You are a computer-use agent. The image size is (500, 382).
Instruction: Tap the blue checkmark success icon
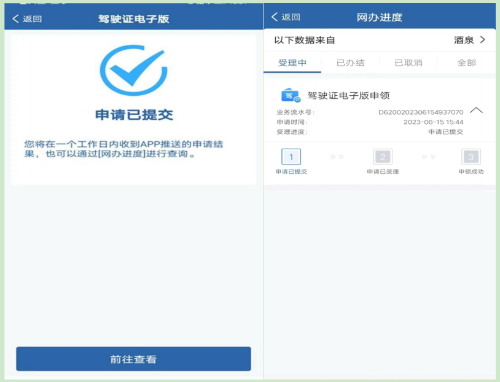[x=134, y=70]
